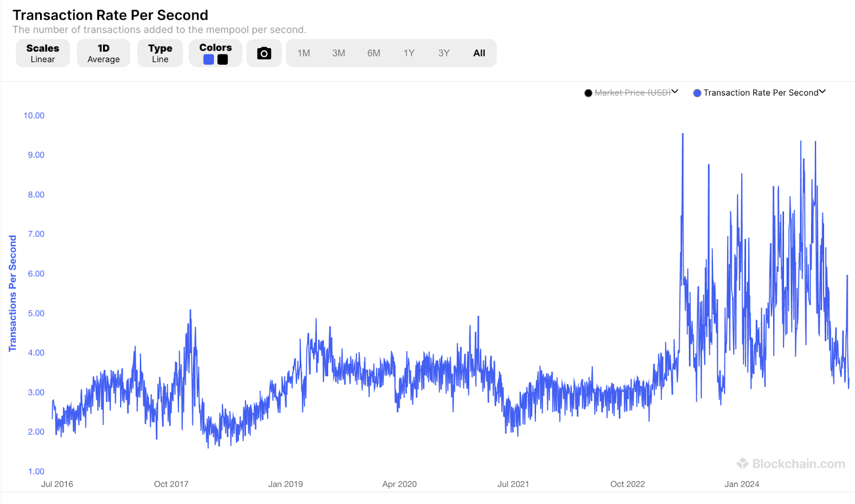This screenshot has width=855, height=504.
Task: Select the All time range
Action: (479, 53)
